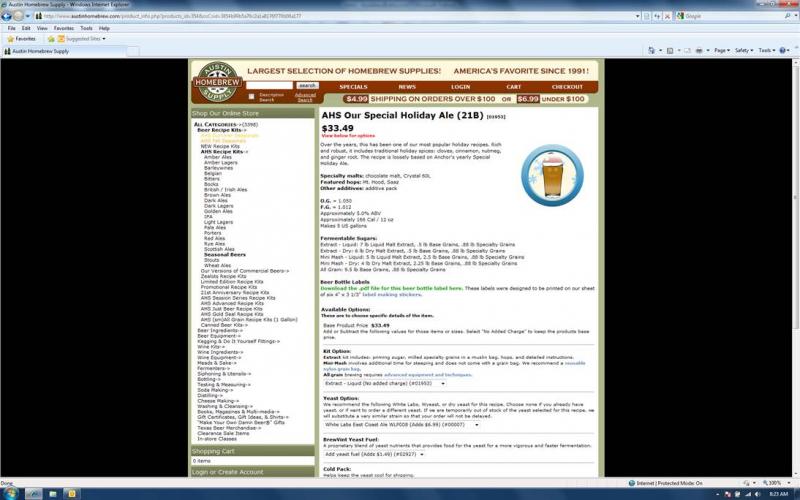The width and height of the screenshot is (800, 500).
Task: Click the holiday ale beer glass image
Action: coord(552,175)
